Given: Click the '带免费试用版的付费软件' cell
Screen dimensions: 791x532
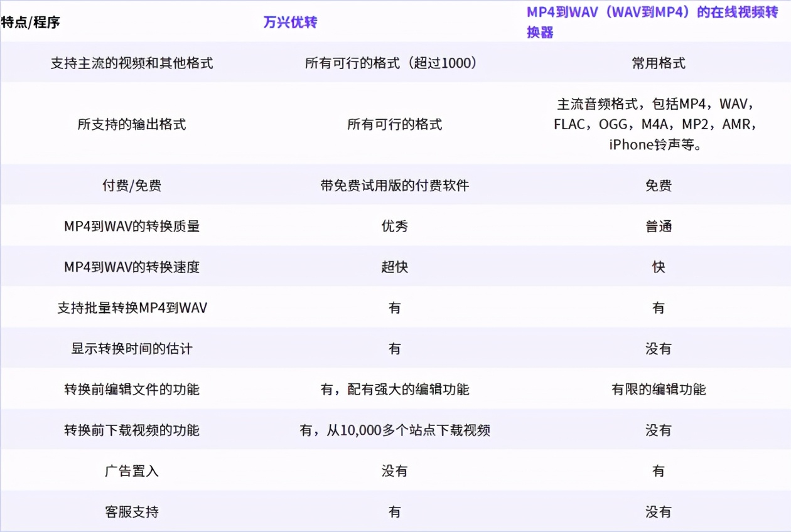Looking at the screenshot, I should [x=395, y=186].
